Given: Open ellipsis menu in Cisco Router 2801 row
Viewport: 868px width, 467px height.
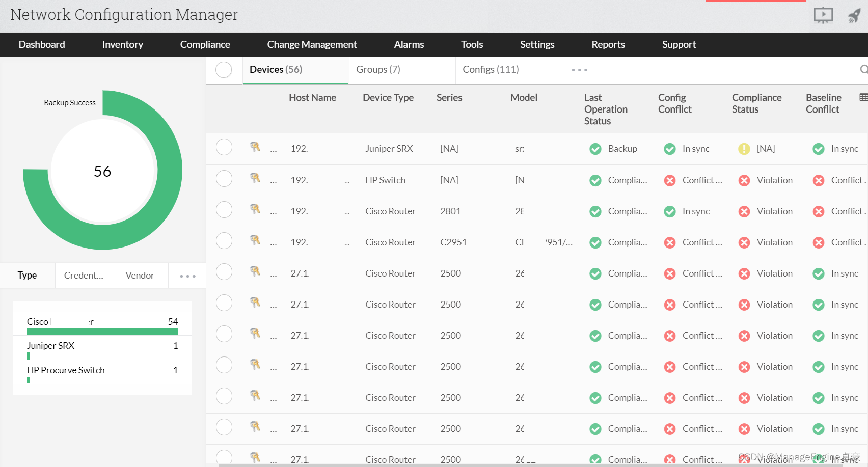Looking at the screenshot, I should click(274, 213).
